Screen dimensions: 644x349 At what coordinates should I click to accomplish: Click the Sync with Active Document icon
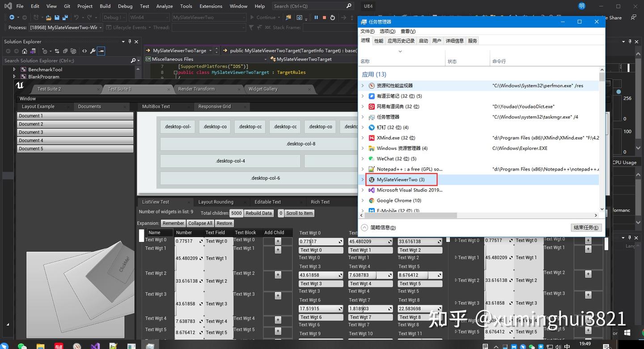[x=57, y=51]
